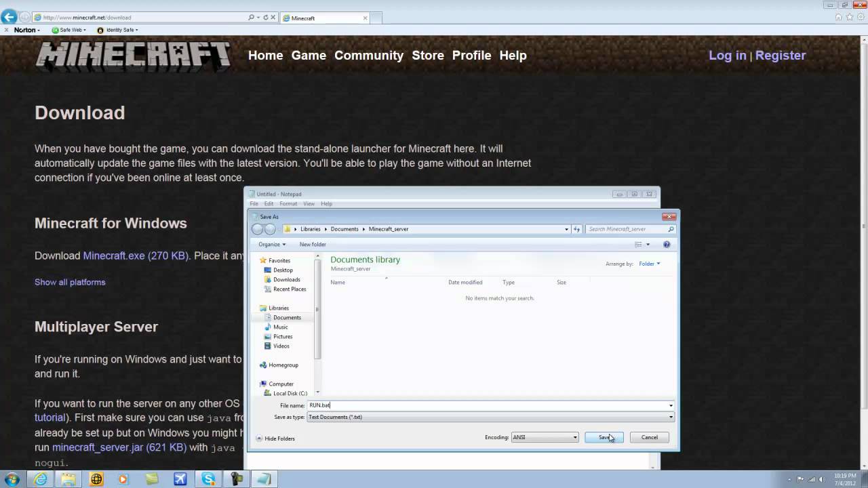Screen dimensions: 868x488
Task: Select Videos library in navigation pane
Action: [x=281, y=346]
